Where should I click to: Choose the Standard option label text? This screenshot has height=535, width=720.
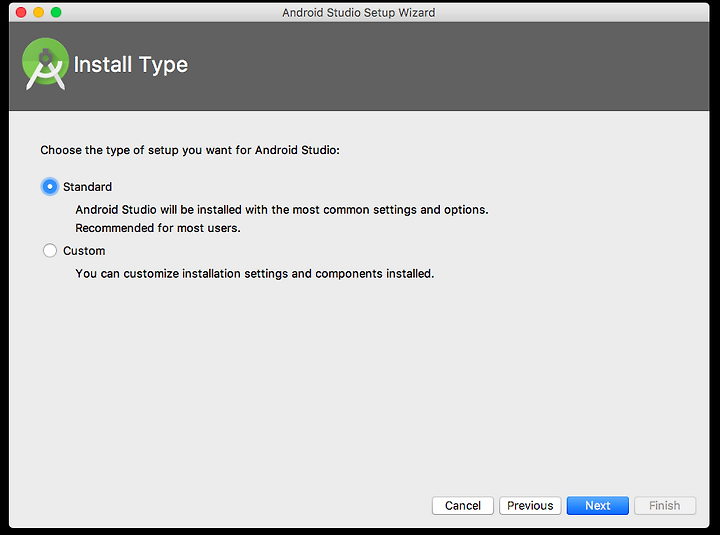87,187
